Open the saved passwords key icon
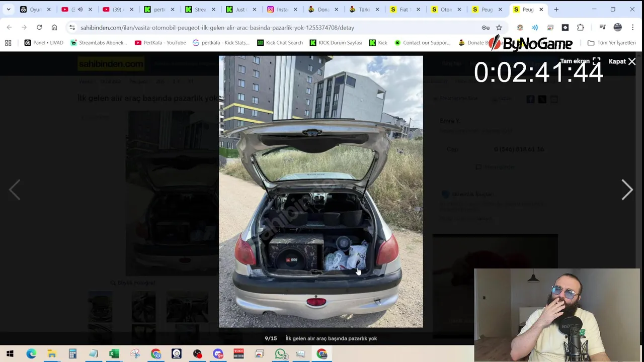Viewport: 644px width, 362px height. pos(486,28)
